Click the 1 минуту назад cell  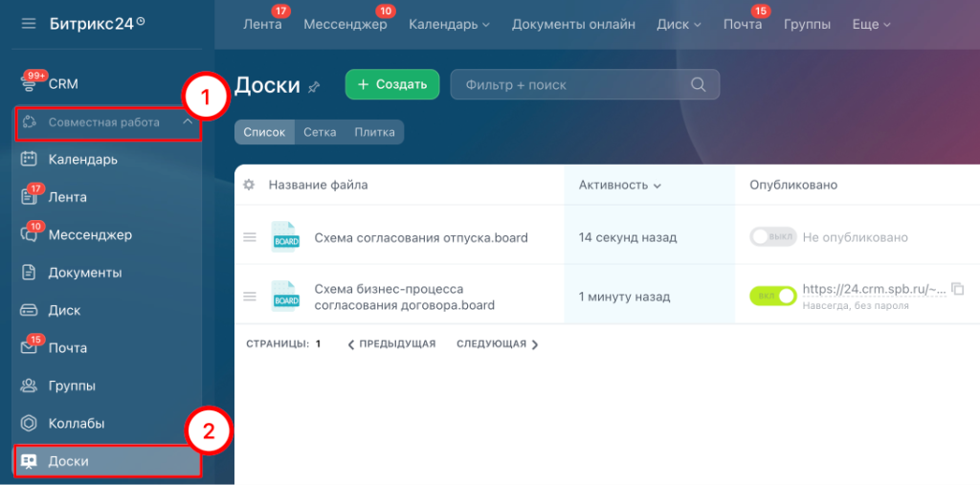click(624, 297)
